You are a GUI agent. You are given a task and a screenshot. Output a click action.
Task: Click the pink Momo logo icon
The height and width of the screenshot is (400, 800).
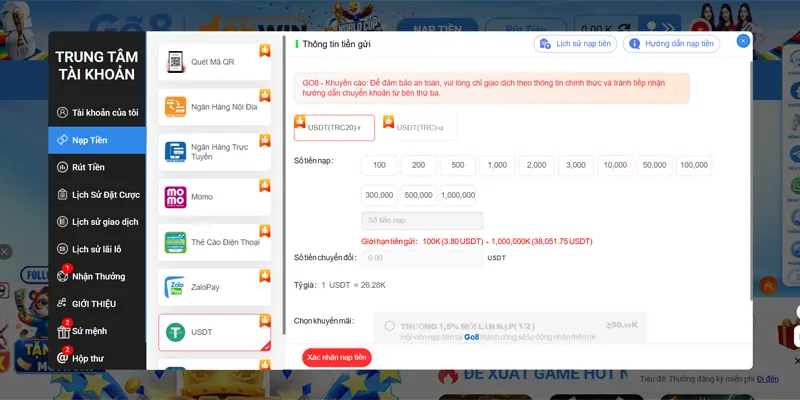point(176,197)
